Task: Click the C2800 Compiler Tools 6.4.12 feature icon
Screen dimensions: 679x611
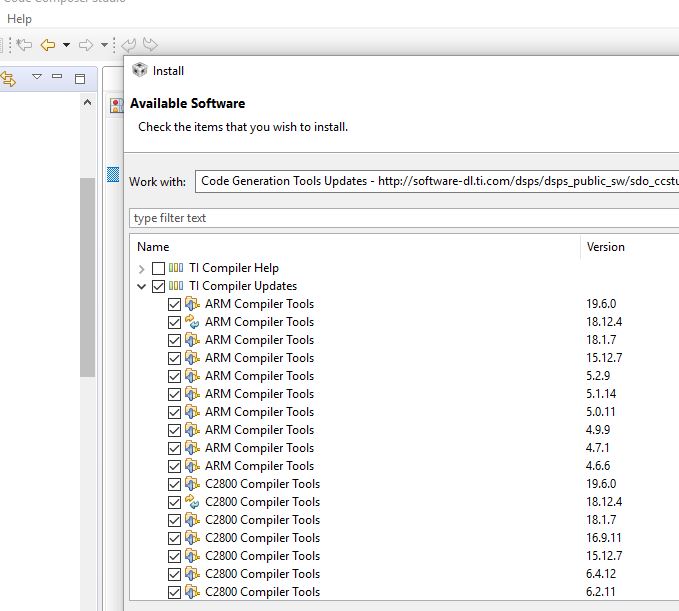Action: point(192,573)
